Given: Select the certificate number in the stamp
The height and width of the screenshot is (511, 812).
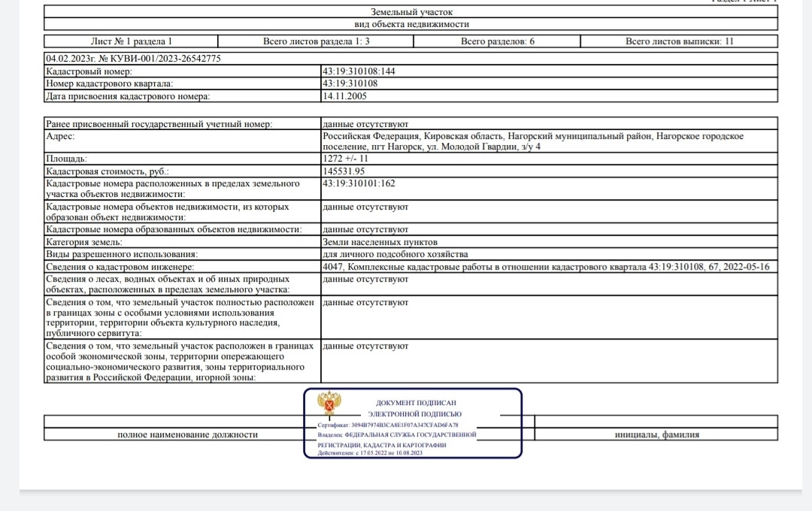Looking at the screenshot, I should coord(404,425).
